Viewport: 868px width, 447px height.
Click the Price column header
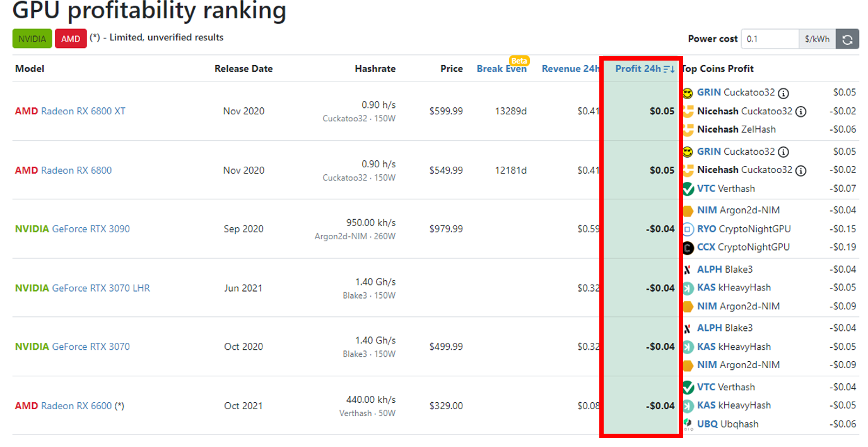[452, 69]
